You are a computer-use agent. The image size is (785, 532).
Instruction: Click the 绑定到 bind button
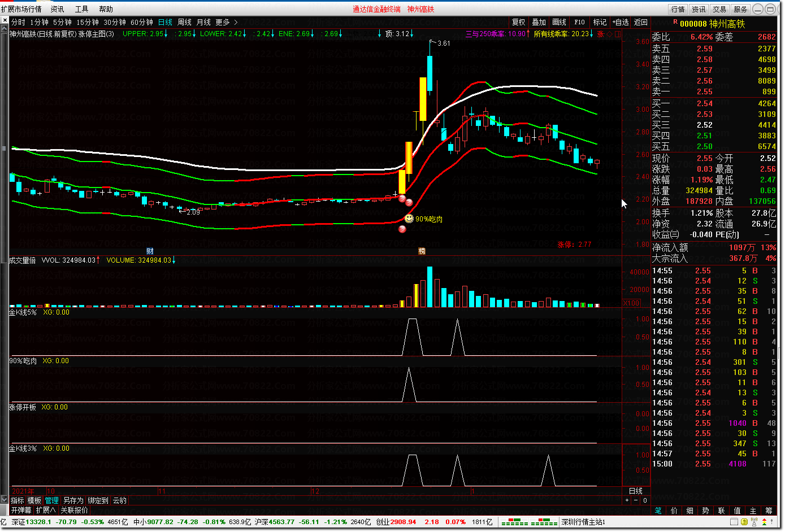(x=98, y=500)
